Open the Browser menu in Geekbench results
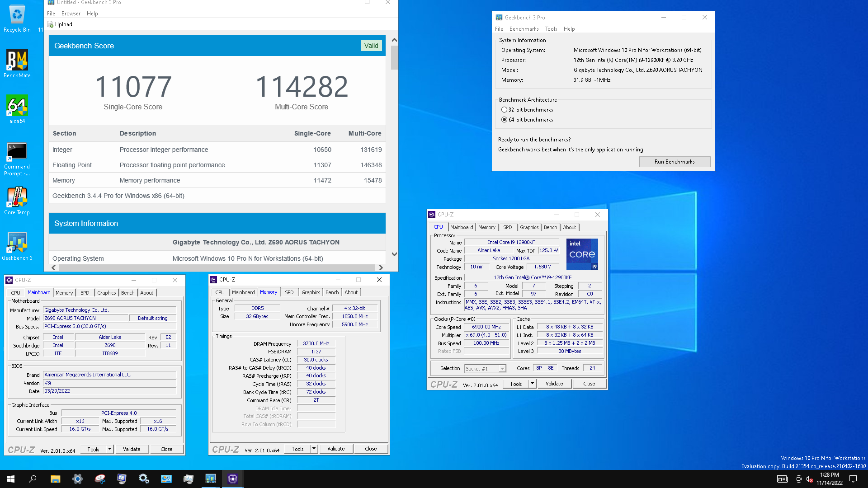 (x=71, y=14)
